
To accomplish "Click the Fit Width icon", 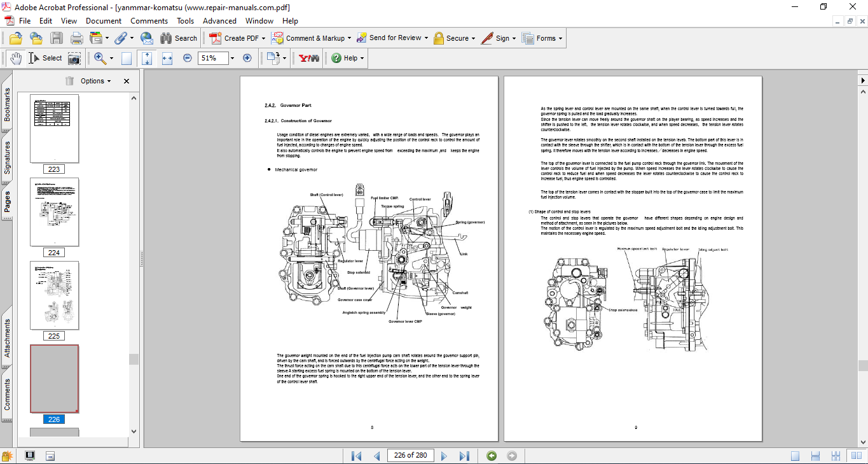I will pyautogui.click(x=167, y=58).
